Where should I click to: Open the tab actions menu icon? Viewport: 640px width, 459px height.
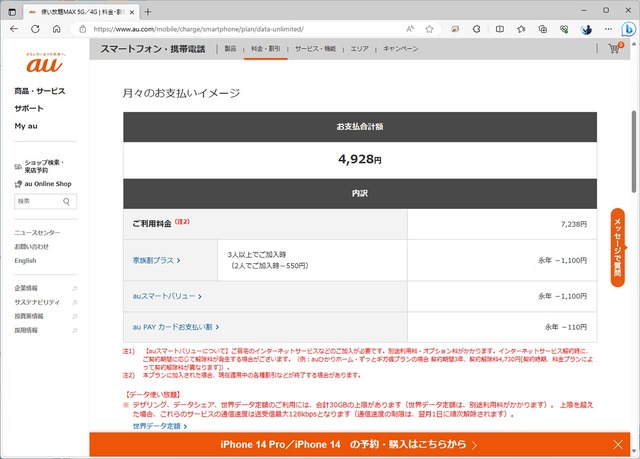[12, 12]
